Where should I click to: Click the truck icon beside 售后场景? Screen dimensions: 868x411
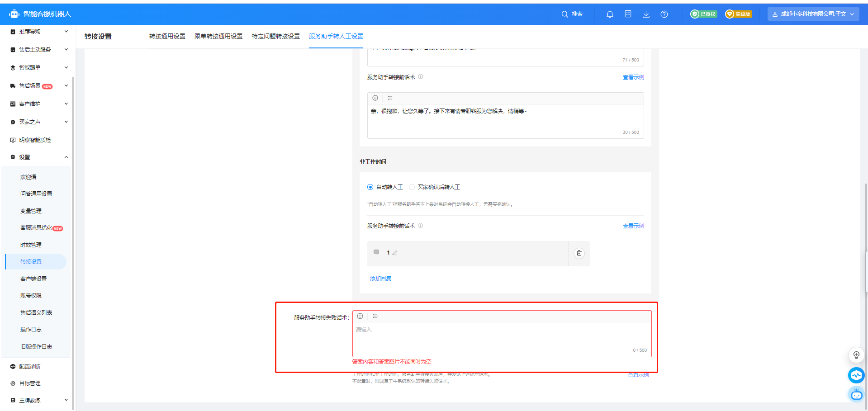point(13,86)
